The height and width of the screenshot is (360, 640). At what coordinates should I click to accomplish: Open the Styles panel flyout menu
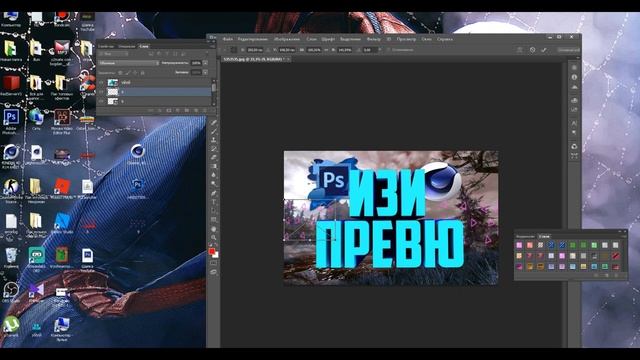click(623, 236)
